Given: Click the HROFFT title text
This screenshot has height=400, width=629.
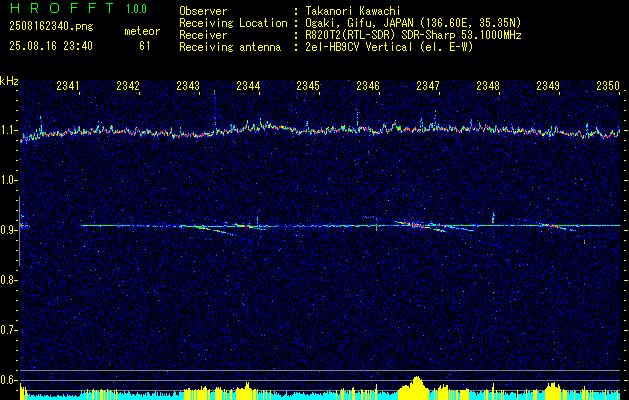Looking at the screenshot, I should [x=63, y=8].
